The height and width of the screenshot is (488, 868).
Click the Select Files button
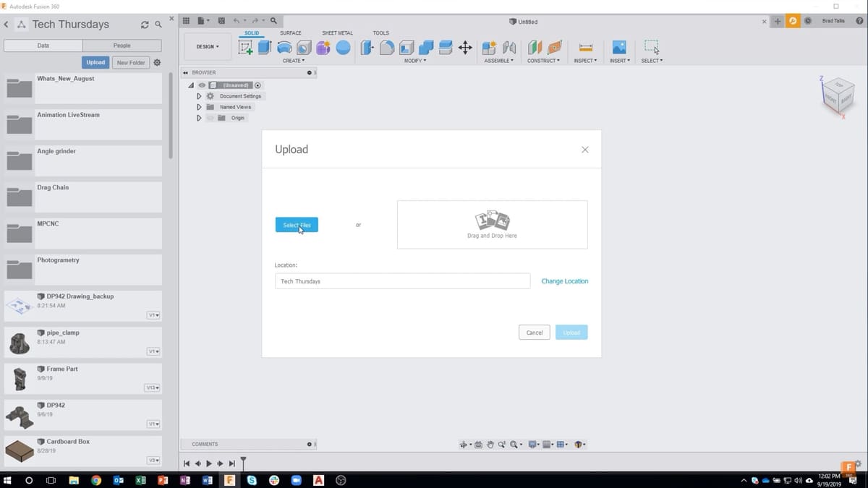click(x=297, y=225)
